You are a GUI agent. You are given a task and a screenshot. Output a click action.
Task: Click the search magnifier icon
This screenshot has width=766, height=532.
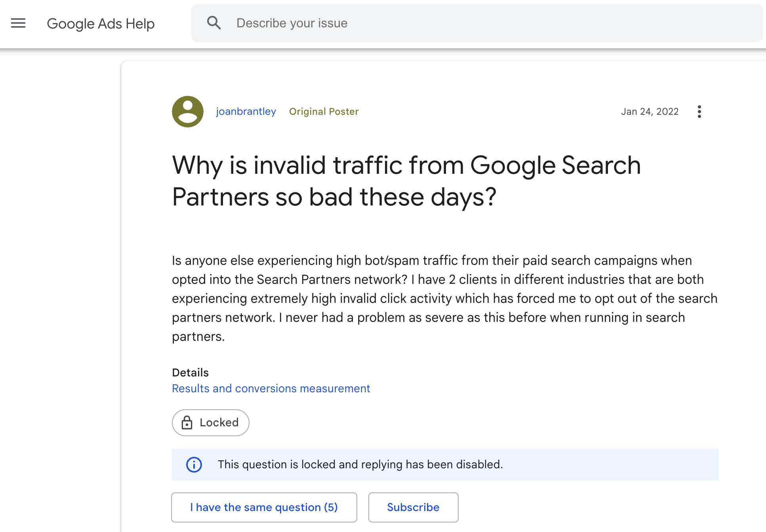tap(214, 23)
